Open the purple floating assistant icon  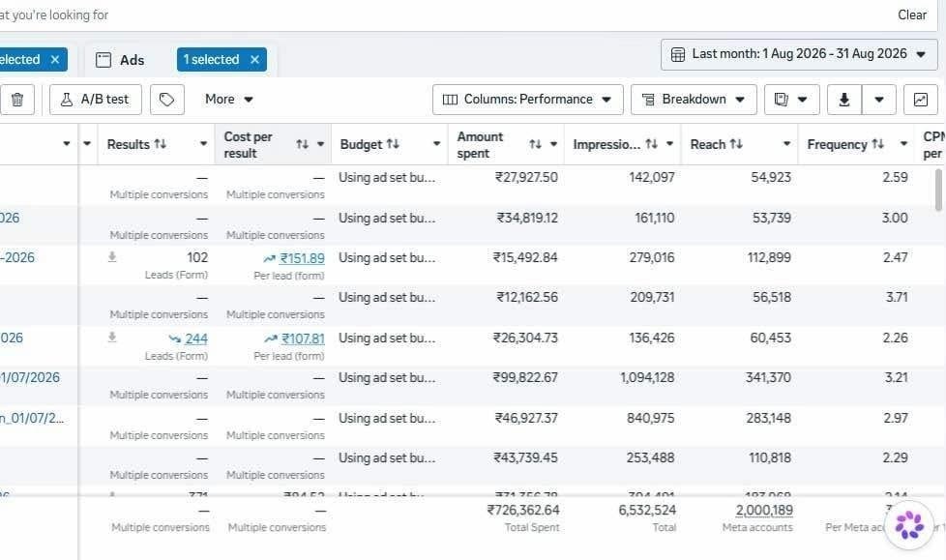coord(908,524)
